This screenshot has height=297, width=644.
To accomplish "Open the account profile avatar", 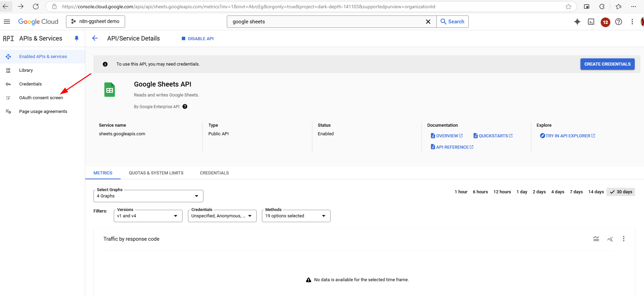I will [642, 22].
